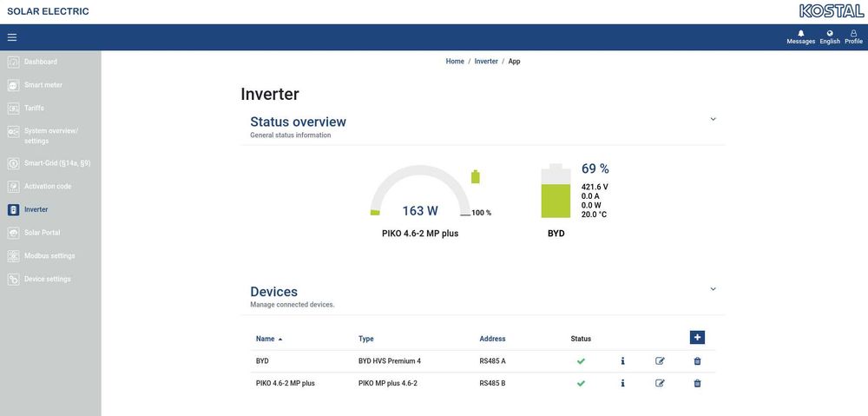Viewport: 868px width, 416px height.
Task: Click the PIKO 4.6-2 MP plus status checkmark
Action: [581, 383]
